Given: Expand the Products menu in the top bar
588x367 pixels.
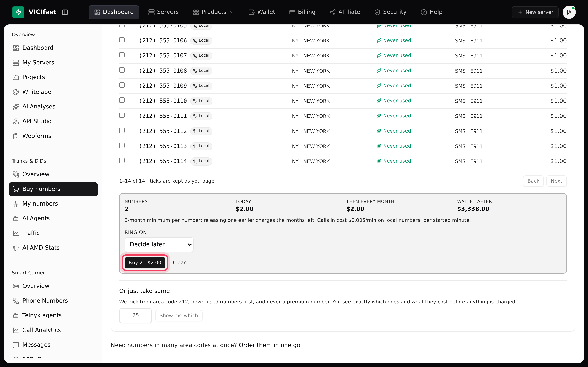Looking at the screenshot, I should pyautogui.click(x=213, y=12).
